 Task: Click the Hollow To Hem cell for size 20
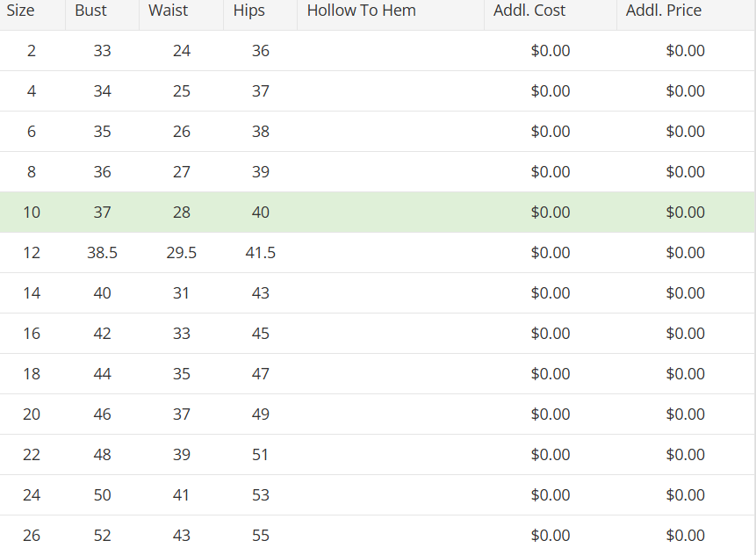tap(391, 414)
